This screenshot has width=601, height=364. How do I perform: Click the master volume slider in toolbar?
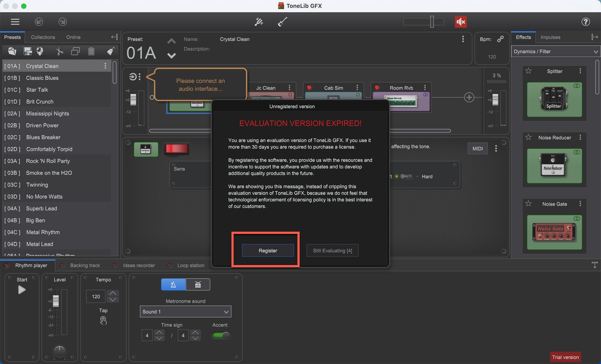pyautogui.click(x=432, y=22)
